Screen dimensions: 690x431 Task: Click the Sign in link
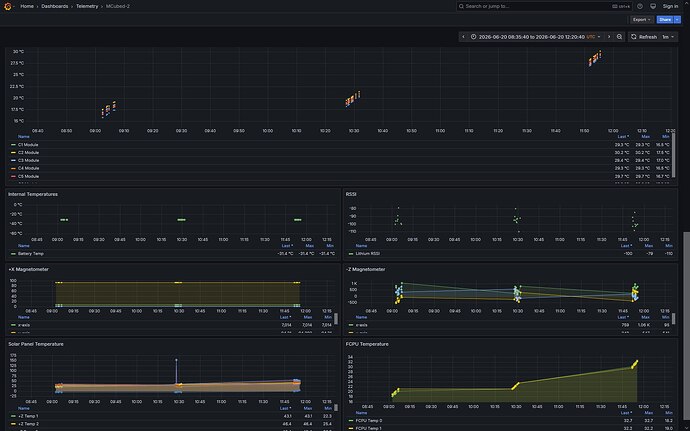point(670,6)
